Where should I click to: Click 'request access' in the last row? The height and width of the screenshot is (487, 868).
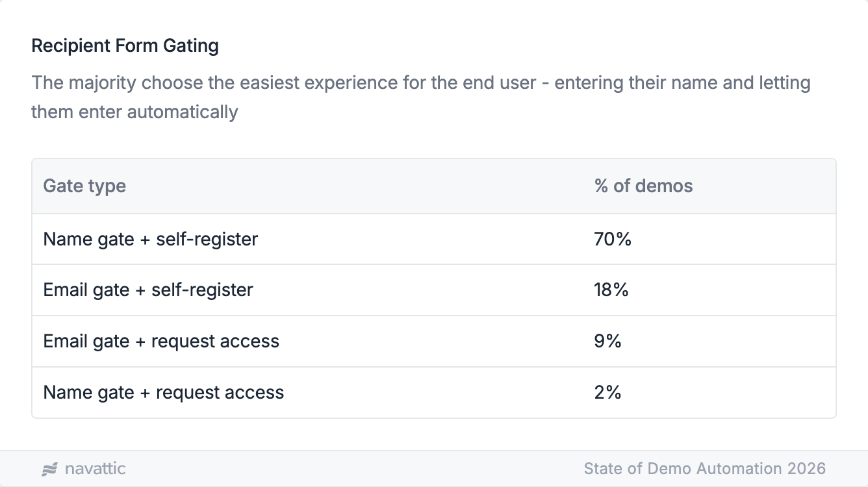coord(220,392)
